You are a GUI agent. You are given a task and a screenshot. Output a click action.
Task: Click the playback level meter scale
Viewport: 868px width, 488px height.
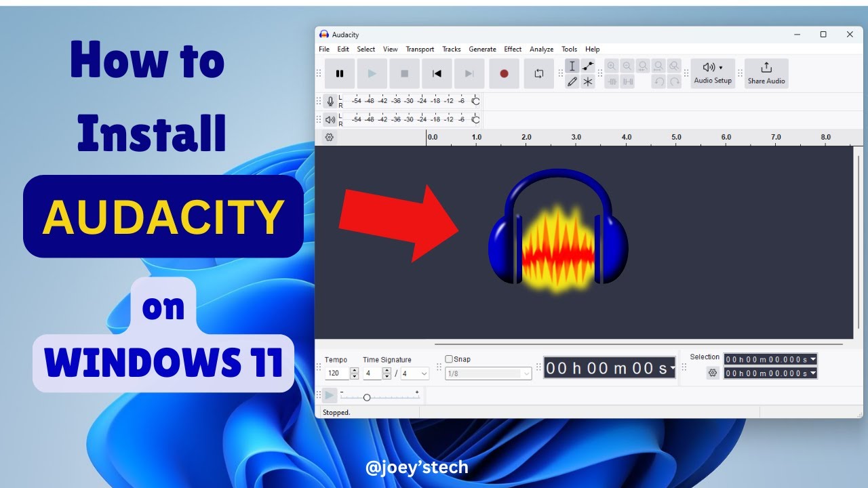[x=410, y=120]
